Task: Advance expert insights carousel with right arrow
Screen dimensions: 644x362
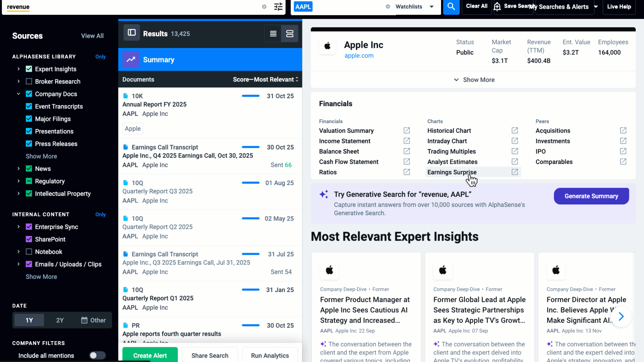Action: pyautogui.click(x=621, y=316)
